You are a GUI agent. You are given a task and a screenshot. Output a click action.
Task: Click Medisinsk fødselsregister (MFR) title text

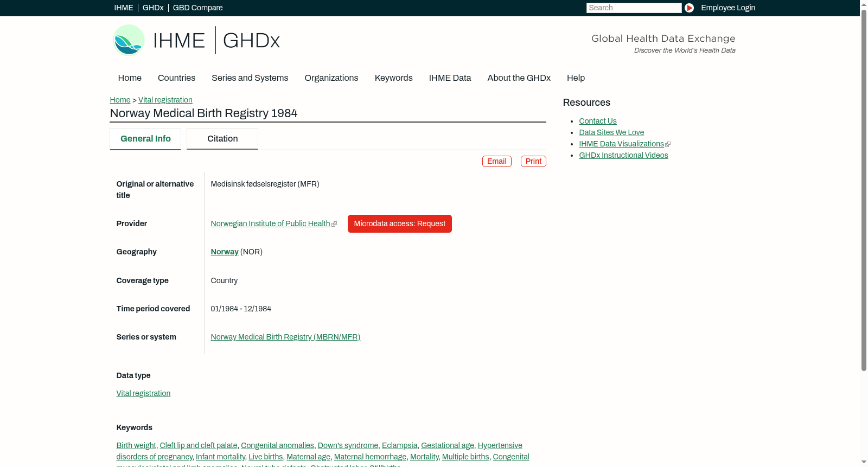pos(265,184)
